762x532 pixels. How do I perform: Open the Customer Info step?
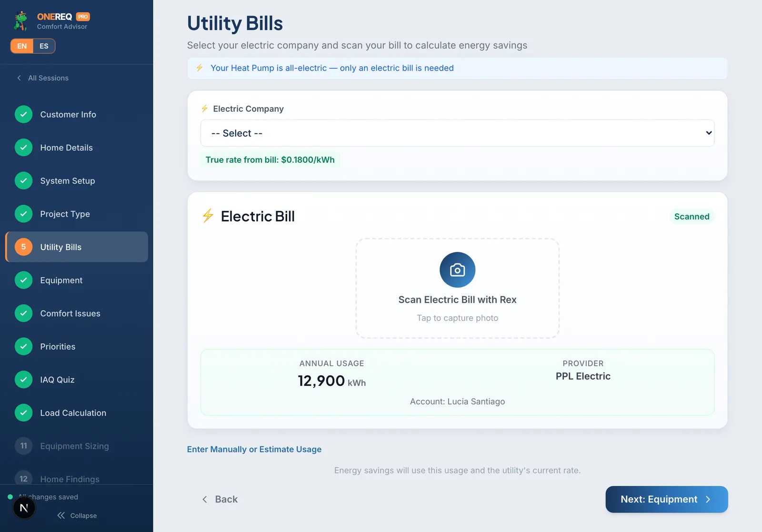pos(77,114)
